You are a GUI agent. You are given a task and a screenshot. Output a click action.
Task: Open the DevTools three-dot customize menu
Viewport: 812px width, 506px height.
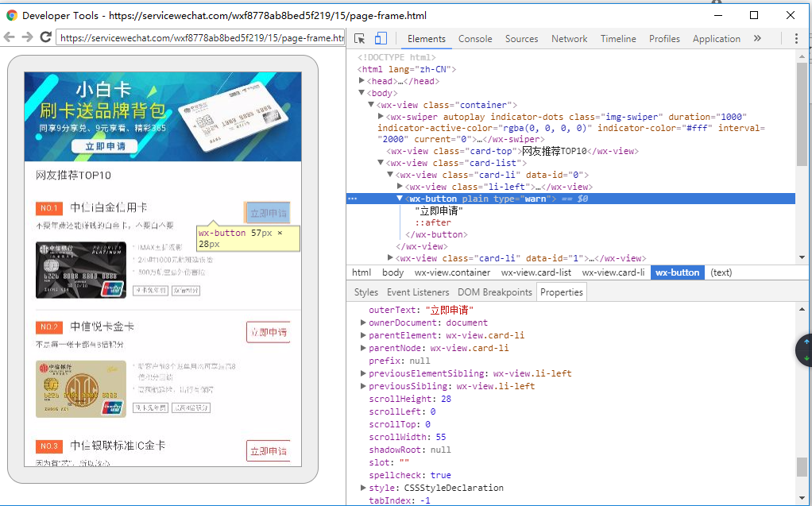pos(796,39)
